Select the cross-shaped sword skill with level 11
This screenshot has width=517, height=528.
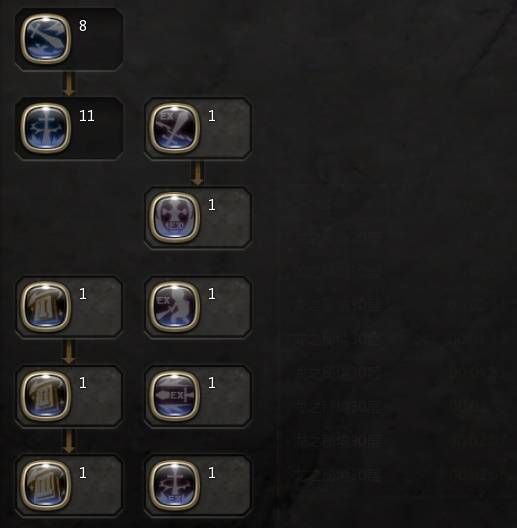click(46, 128)
